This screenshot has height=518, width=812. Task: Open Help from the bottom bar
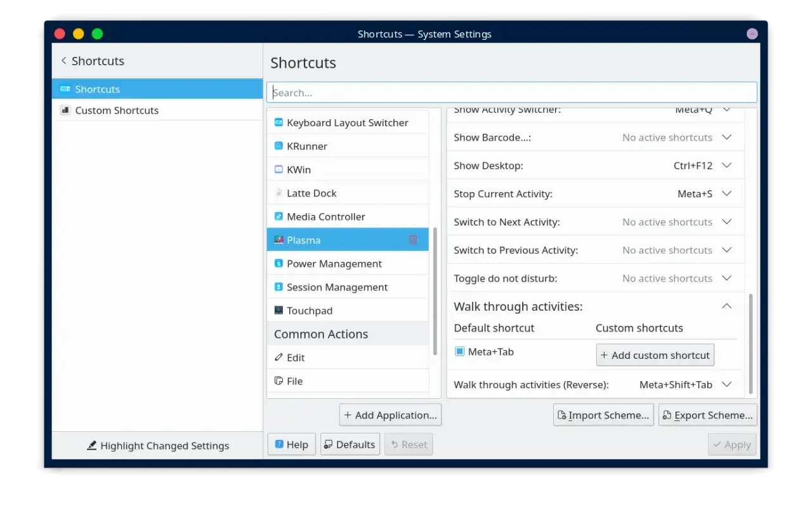point(292,444)
